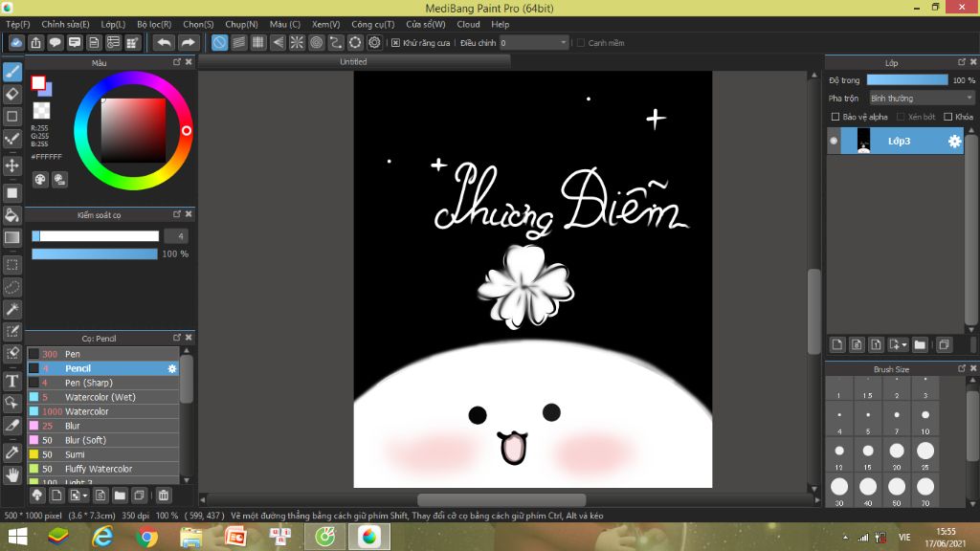Choose the Lasso selection tool
Screen dimensions: 980x551
pos(11,287)
